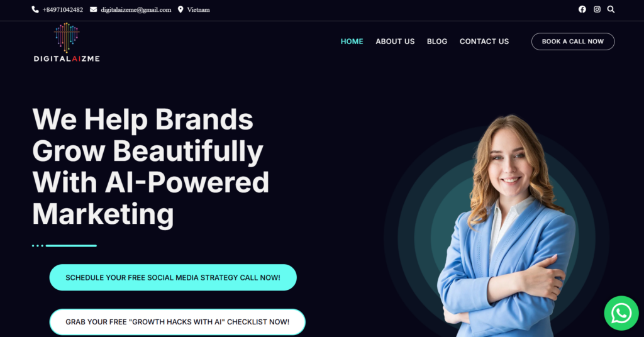The width and height of the screenshot is (644, 337).
Task: Call the +84971042482 phone number link
Action: [63, 10]
